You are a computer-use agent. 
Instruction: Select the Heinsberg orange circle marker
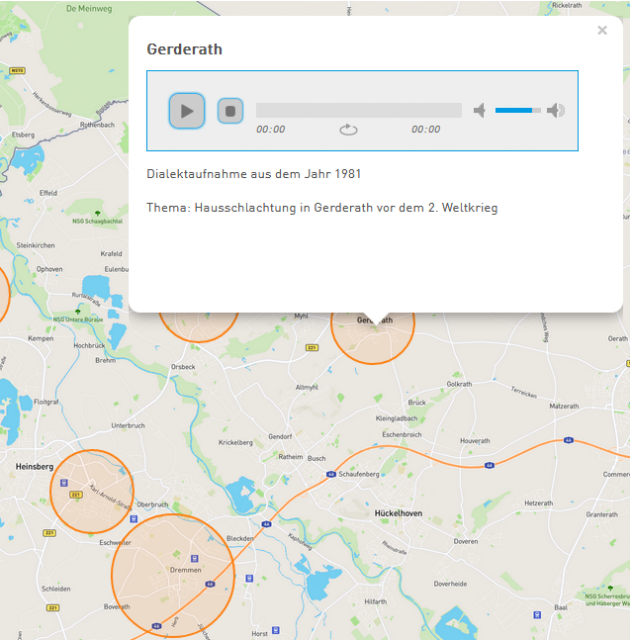click(92, 491)
